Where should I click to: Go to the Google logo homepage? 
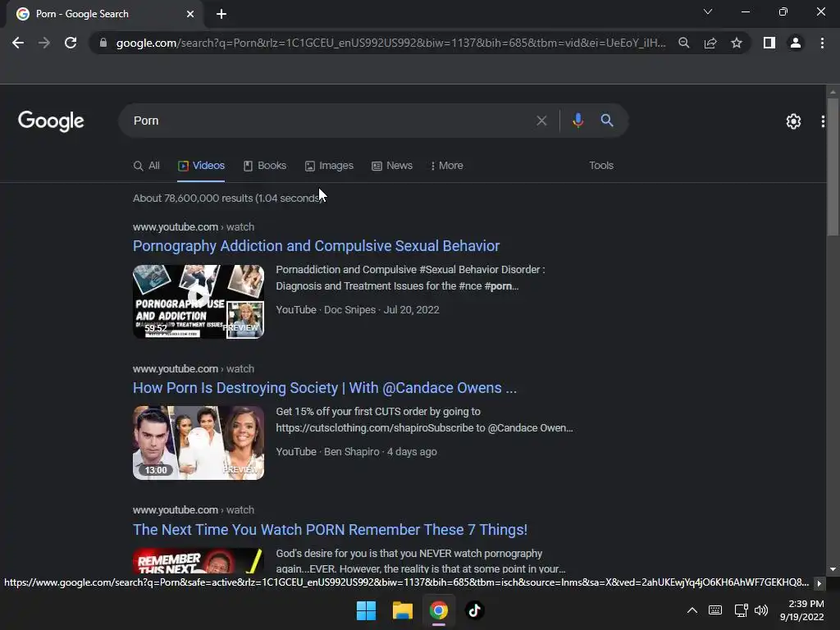(51, 121)
